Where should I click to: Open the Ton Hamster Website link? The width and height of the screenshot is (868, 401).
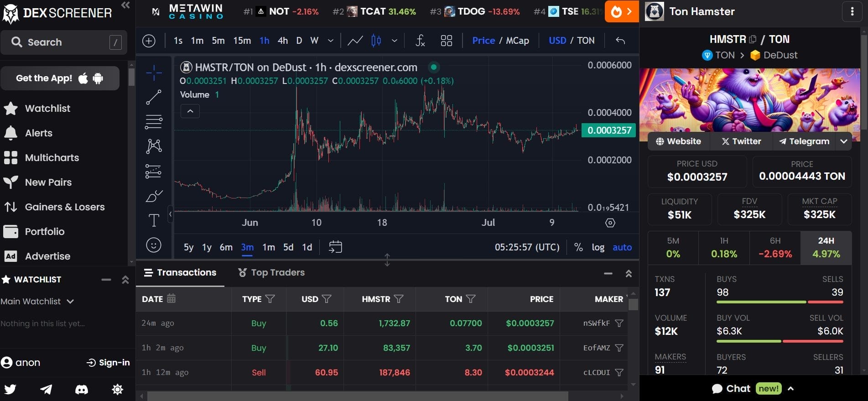tap(678, 141)
